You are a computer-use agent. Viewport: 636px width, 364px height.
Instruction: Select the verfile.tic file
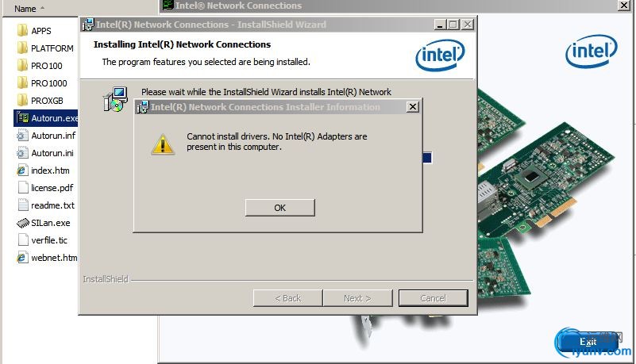click(43, 240)
